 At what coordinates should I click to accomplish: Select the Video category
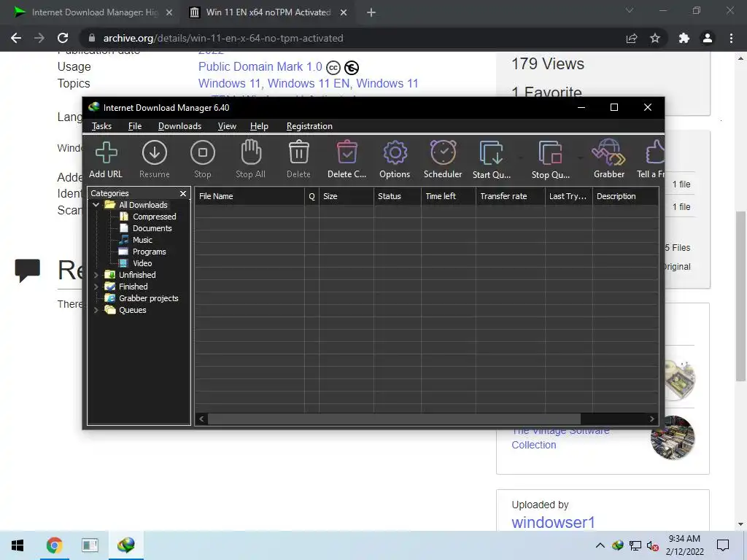142,263
